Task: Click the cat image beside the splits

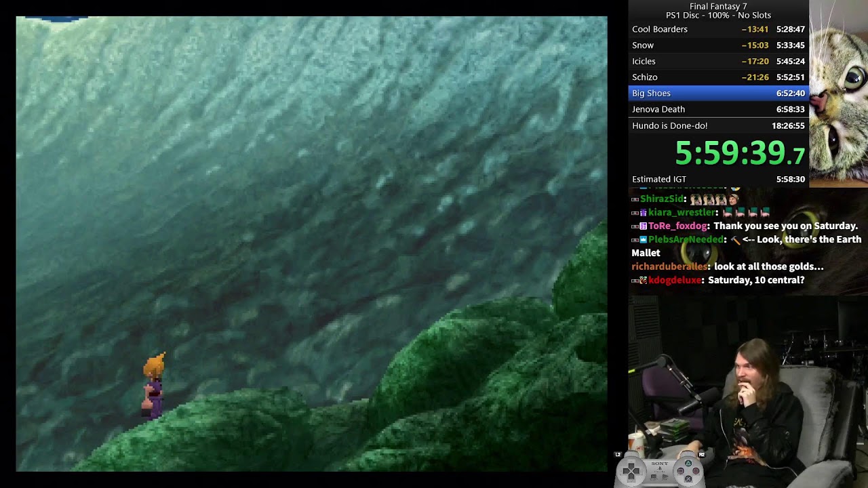Action: coord(838,93)
